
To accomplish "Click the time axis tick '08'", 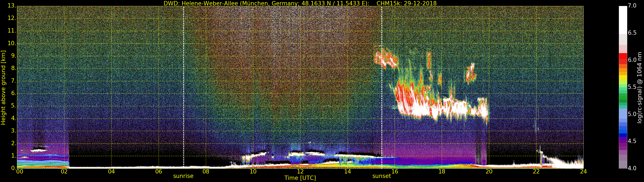I will pyautogui.click(x=206, y=171).
